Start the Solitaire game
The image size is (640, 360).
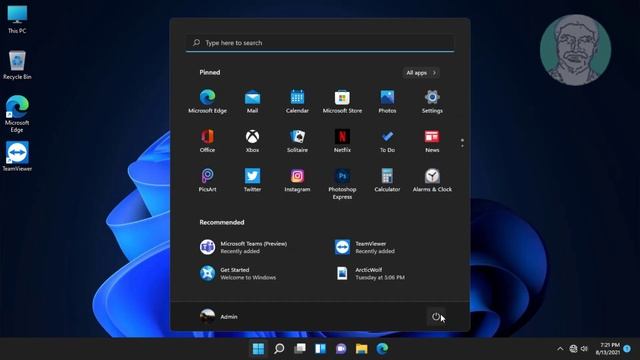pos(297,140)
